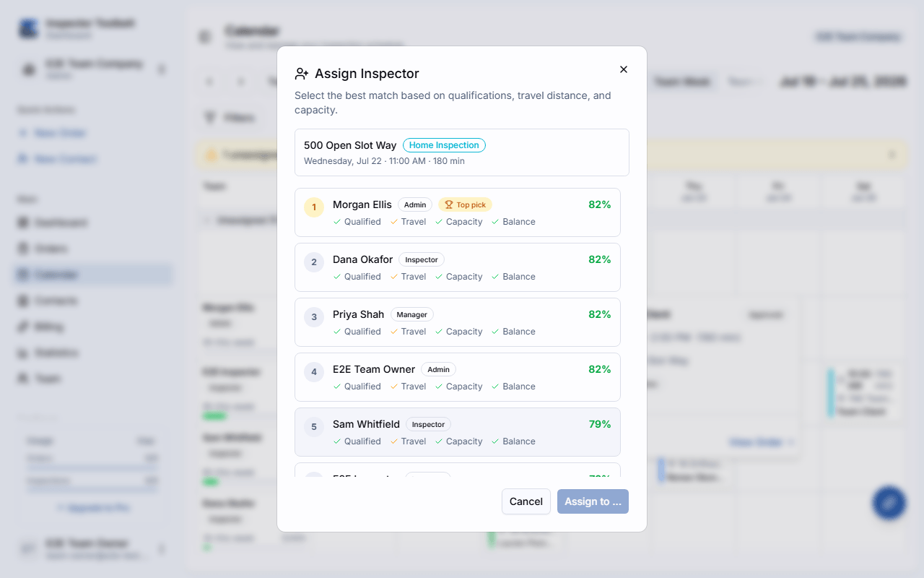Screen dimensions: 924x578
Task: Click the Balance check in Morgan Ellis's card
Action: (514, 222)
